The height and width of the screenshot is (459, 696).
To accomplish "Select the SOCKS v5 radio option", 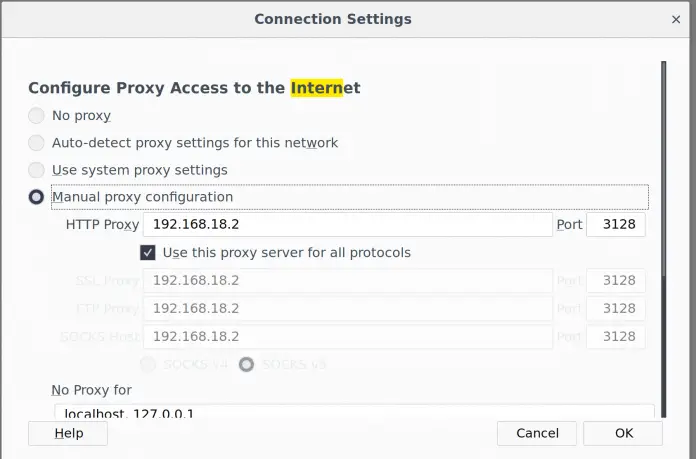I will coord(245,364).
